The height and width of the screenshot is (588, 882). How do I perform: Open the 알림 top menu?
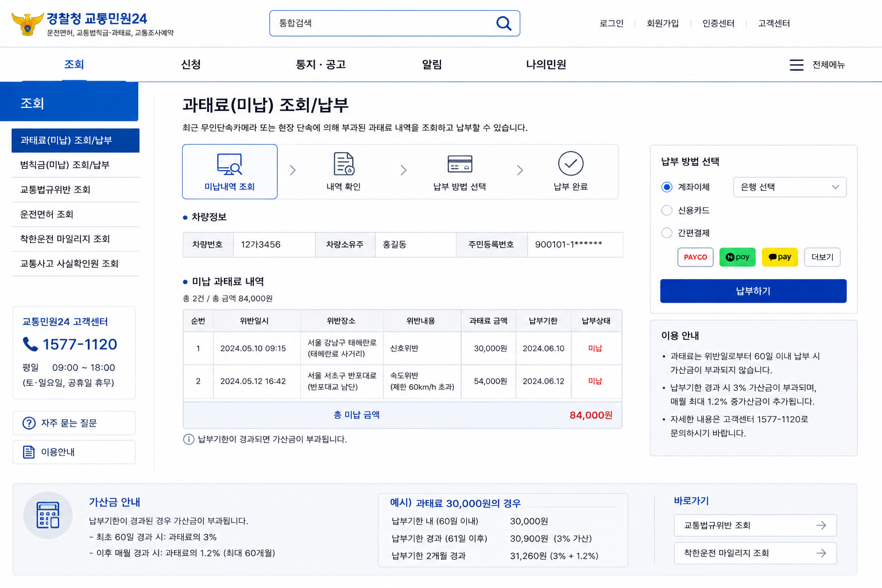(432, 64)
